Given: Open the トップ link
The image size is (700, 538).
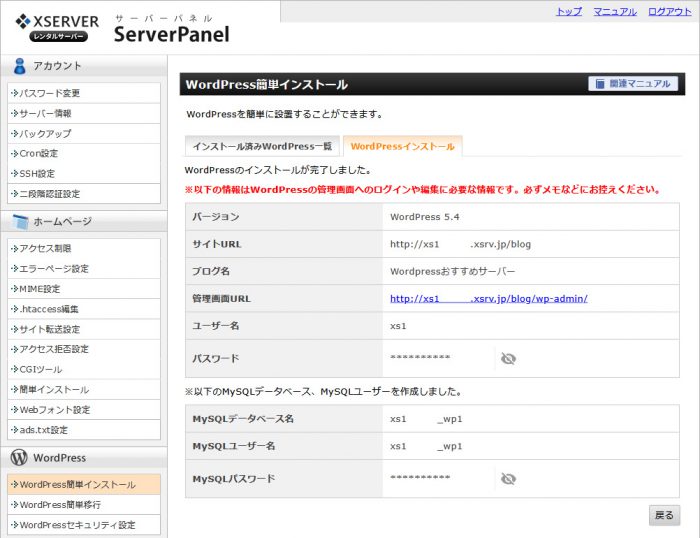Looking at the screenshot, I should [569, 12].
